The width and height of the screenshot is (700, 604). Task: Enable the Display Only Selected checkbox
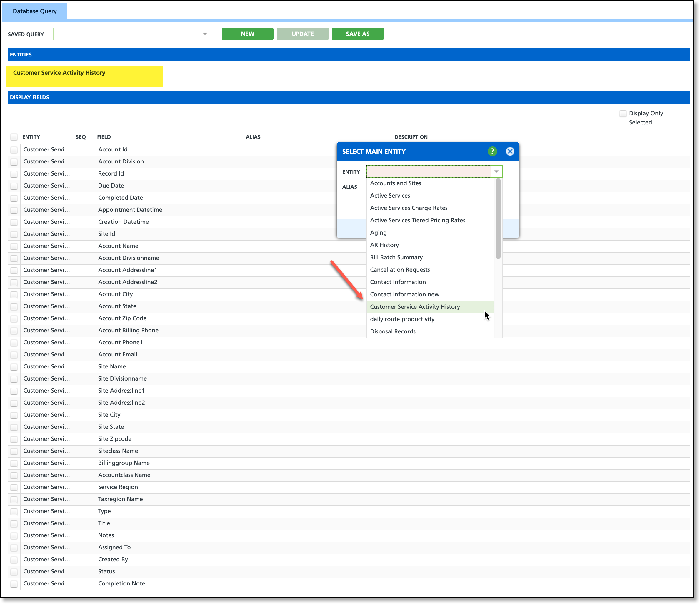(x=623, y=114)
